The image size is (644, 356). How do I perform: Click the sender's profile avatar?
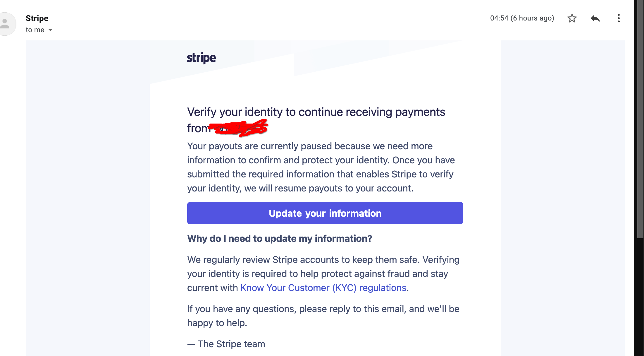[x=6, y=23]
